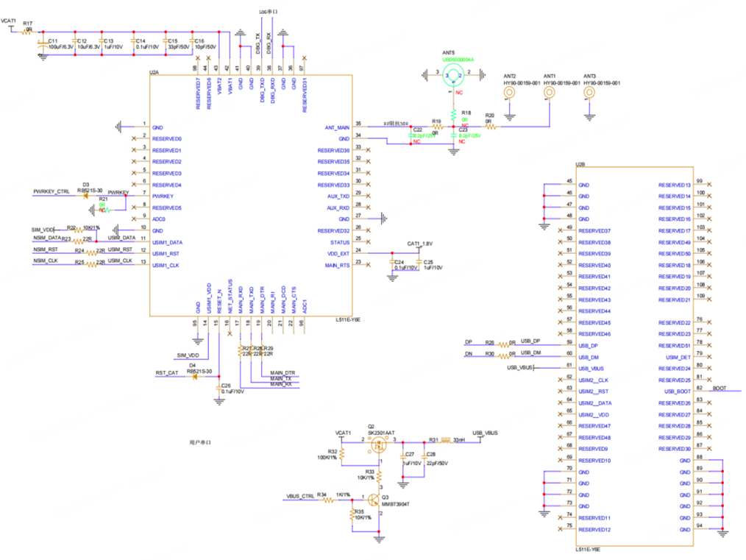
Task: Click the U2B component designator
Action: 580,164
